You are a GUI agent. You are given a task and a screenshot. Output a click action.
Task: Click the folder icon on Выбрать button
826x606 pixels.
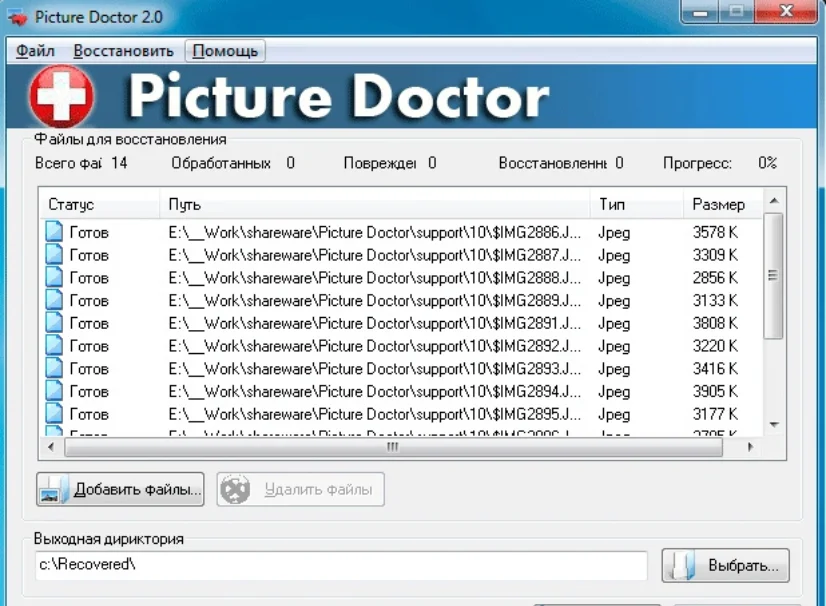(682, 565)
